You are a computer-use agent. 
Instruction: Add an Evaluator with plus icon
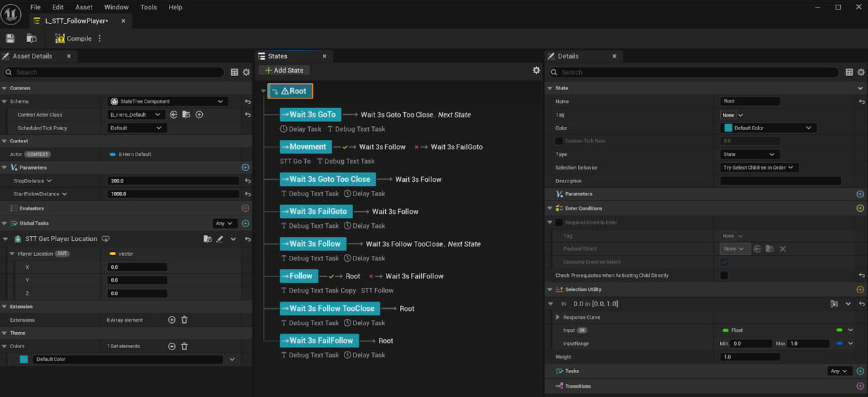click(x=245, y=208)
